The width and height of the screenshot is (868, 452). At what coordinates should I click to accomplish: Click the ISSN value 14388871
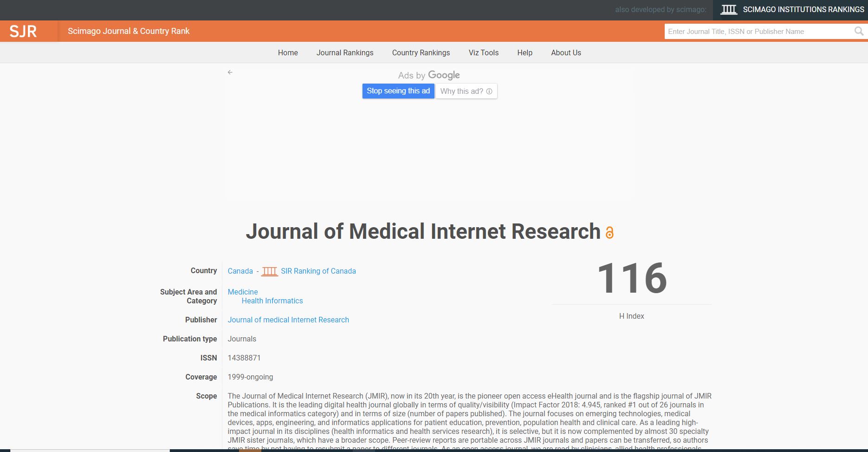coord(244,358)
